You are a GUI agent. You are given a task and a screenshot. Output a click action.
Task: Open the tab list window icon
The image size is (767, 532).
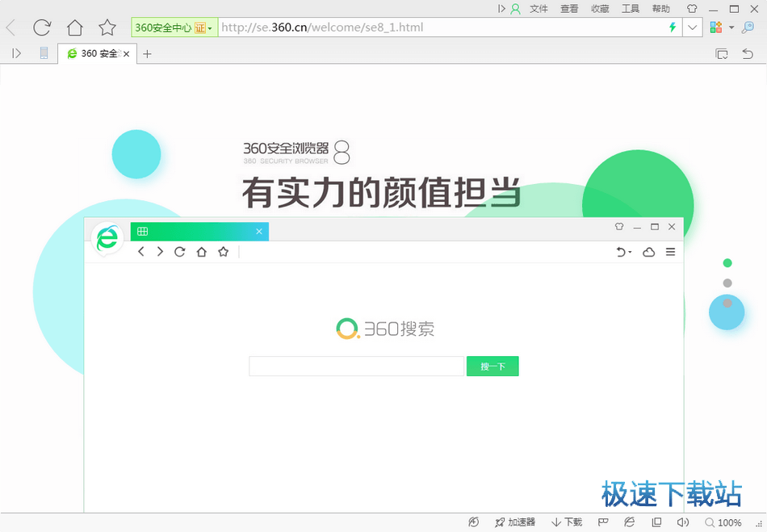coord(722,54)
